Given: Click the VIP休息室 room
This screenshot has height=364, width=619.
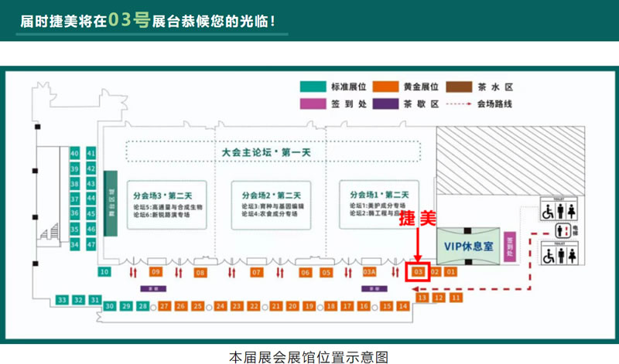Looking at the screenshot, I should [x=463, y=247].
